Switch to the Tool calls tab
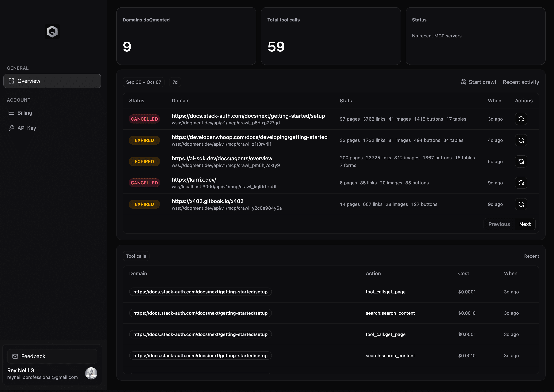Screen dimensions: 554x392 [x=136, y=256]
